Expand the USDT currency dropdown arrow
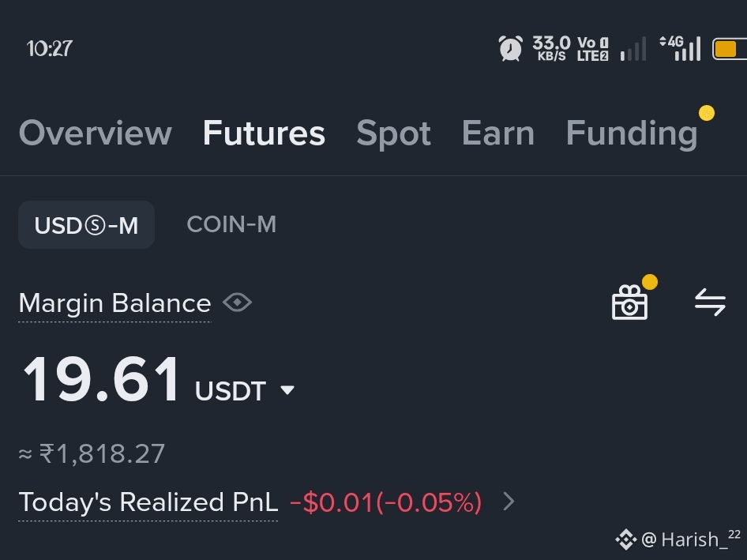This screenshot has height=560, width=747. tap(287, 390)
